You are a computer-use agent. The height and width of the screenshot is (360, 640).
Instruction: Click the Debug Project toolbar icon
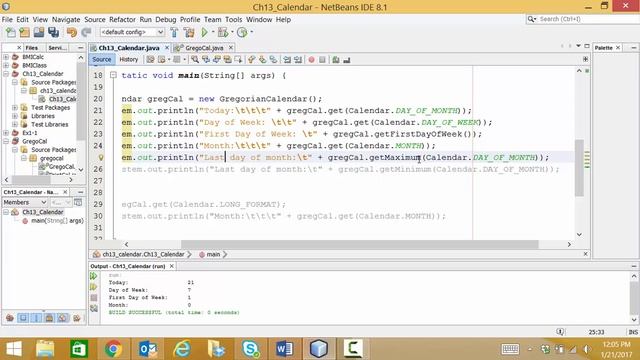point(223,32)
